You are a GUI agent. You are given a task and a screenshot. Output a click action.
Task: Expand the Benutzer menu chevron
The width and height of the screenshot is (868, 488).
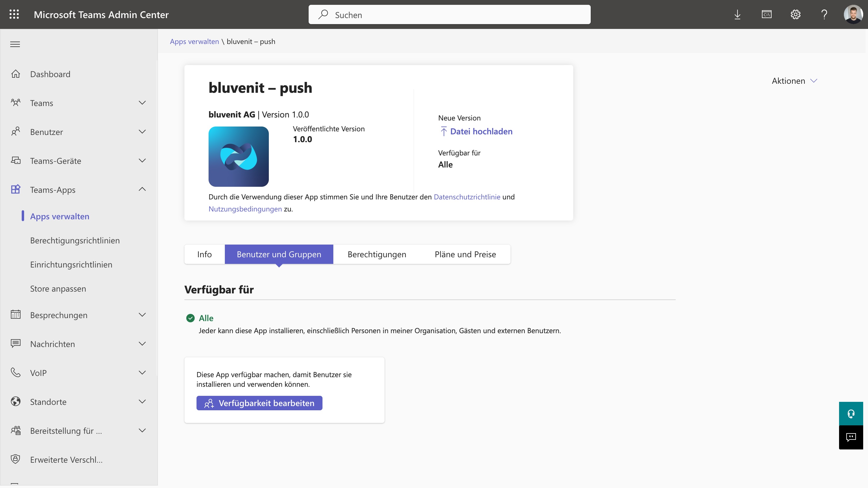pyautogui.click(x=142, y=132)
